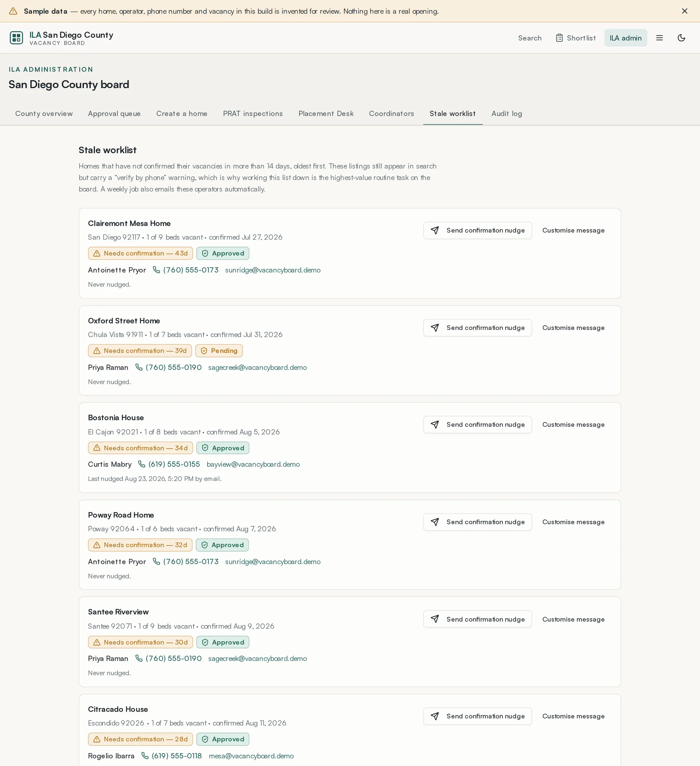The width and height of the screenshot is (700, 766).
Task: Email mesa@vacancyboard.demo
Action: pyautogui.click(x=251, y=755)
